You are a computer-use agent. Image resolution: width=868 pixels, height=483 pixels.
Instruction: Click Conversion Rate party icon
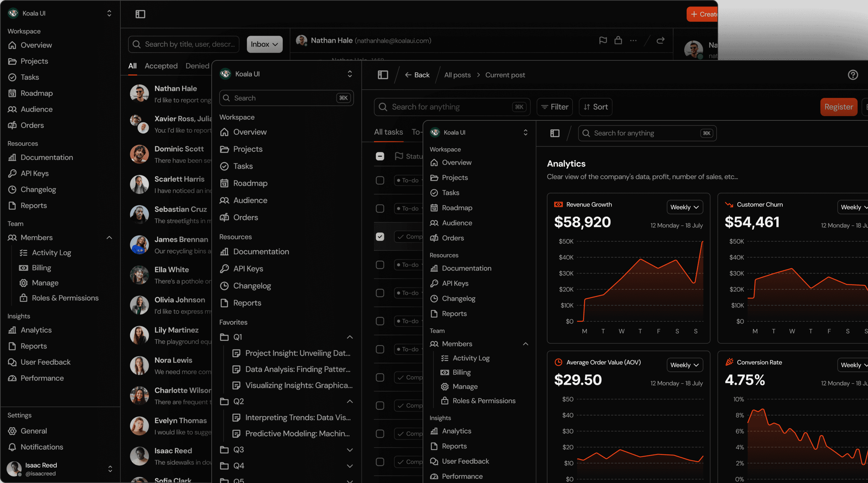pos(729,362)
